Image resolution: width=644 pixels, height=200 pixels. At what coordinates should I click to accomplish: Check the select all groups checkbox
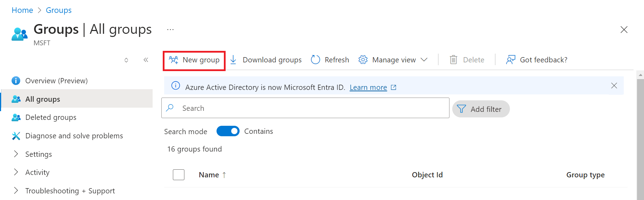pos(178,175)
